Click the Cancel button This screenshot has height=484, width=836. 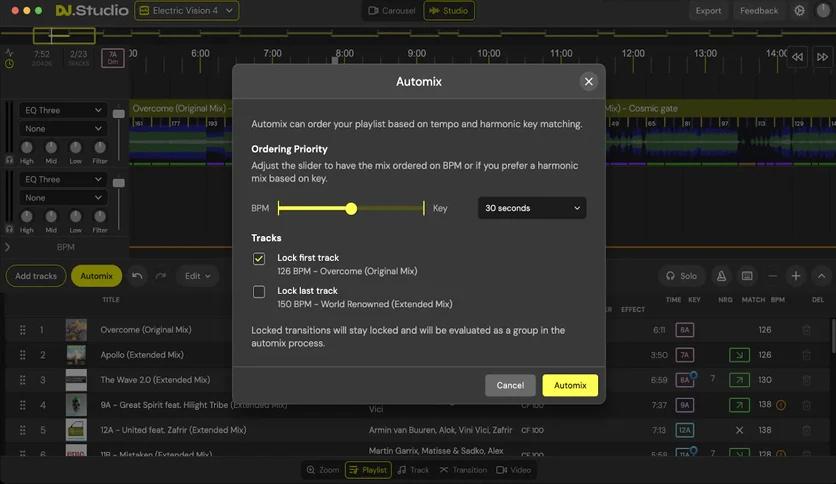coord(510,385)
